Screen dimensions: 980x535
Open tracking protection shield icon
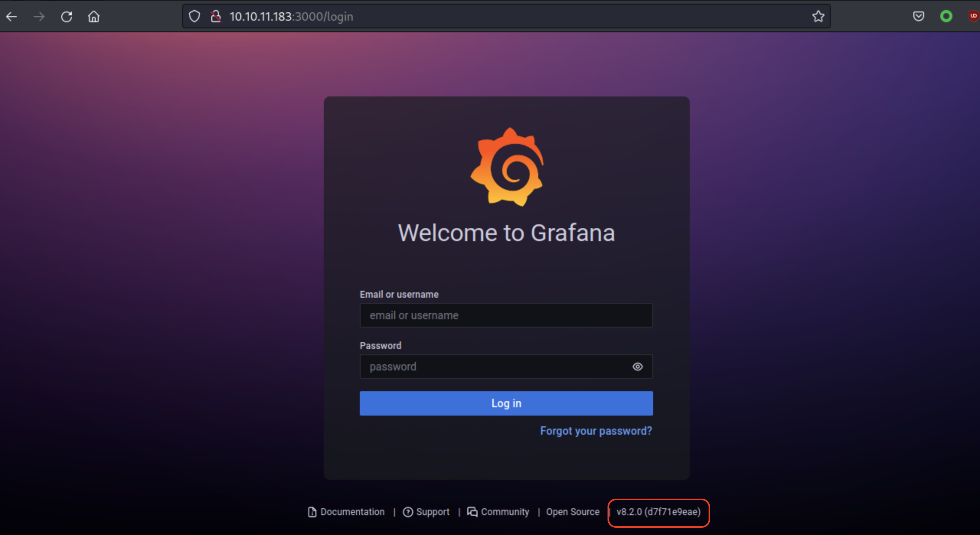click(194, 16)
